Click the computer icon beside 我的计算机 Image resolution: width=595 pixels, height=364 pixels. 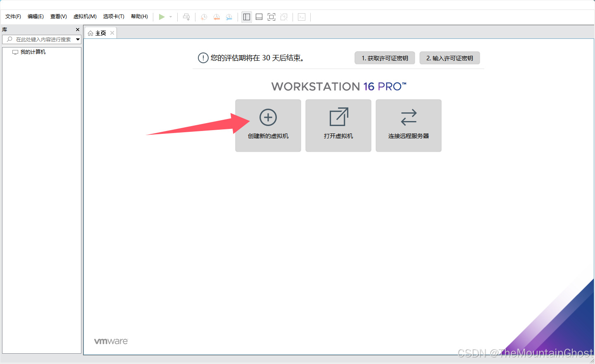15,52
